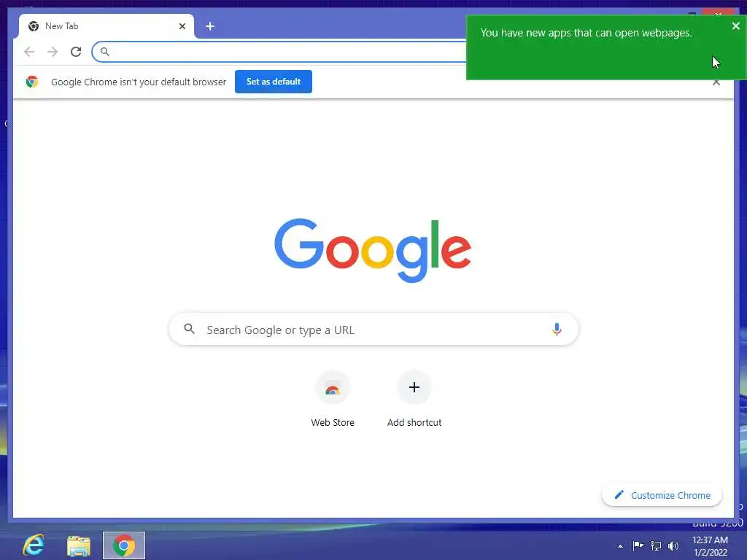The image size is (747, 560).
Task: Click the back navigation arrow
Action: [x=29, y=52]
